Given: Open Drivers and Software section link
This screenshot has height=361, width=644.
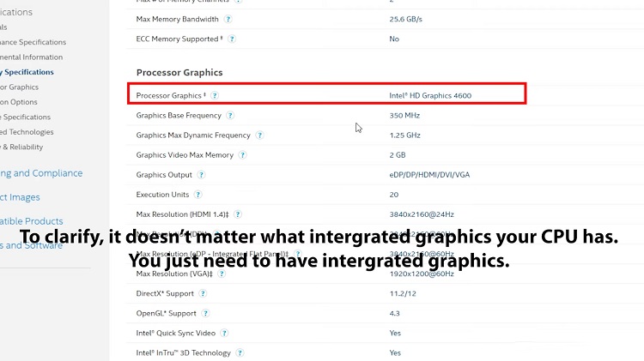Looking at the screenshot, I should pos(31,245).
